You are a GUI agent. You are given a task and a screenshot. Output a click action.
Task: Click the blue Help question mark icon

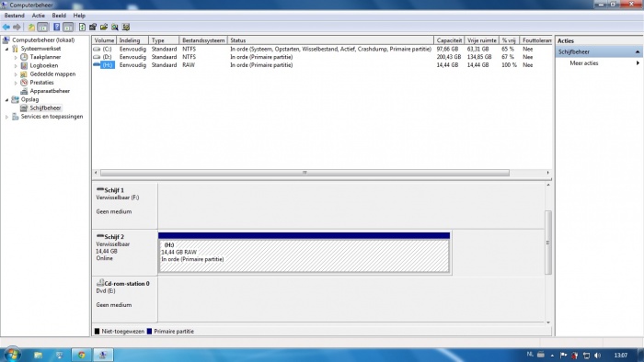(x=57, y=27)
